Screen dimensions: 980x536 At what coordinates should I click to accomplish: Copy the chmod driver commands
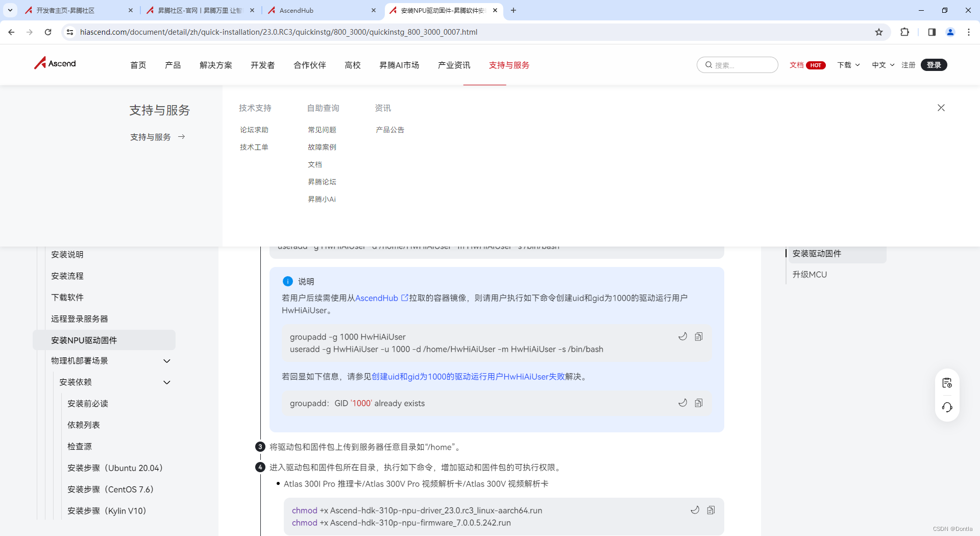[711, 510]
